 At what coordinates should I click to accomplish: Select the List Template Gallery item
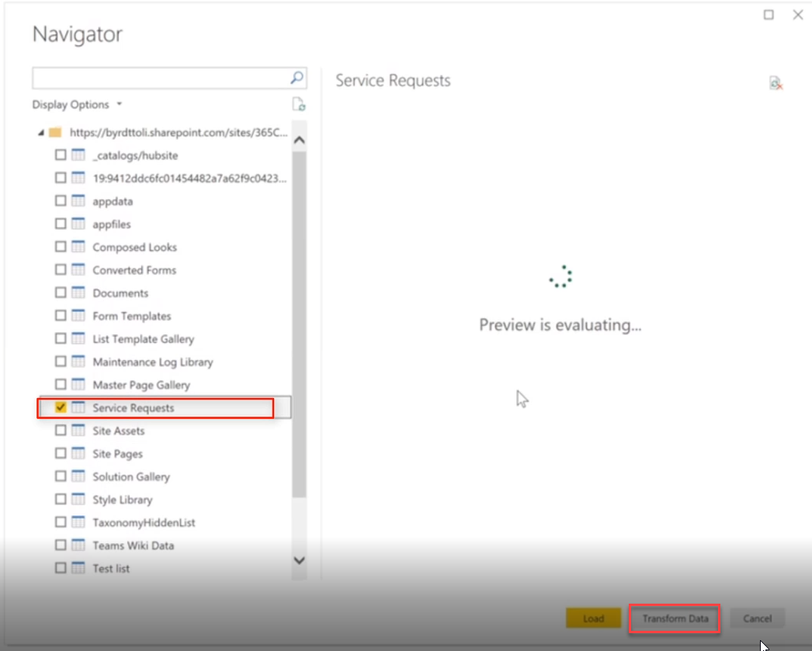pos(144,339)
